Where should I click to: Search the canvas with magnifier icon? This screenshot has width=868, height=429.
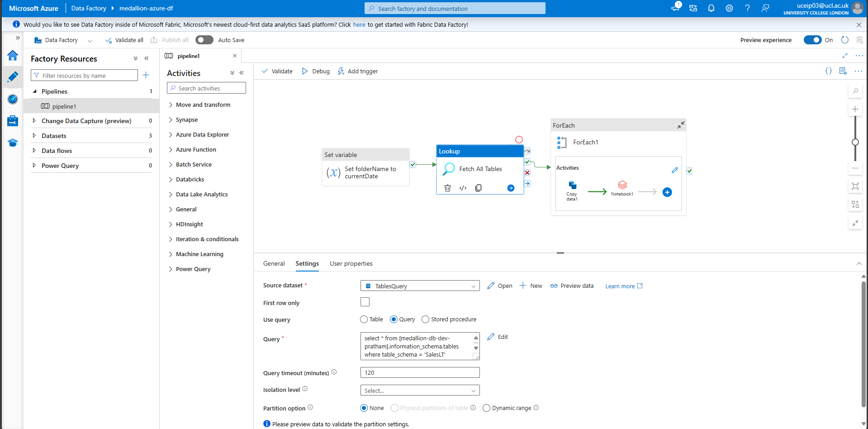pos(855,91)
